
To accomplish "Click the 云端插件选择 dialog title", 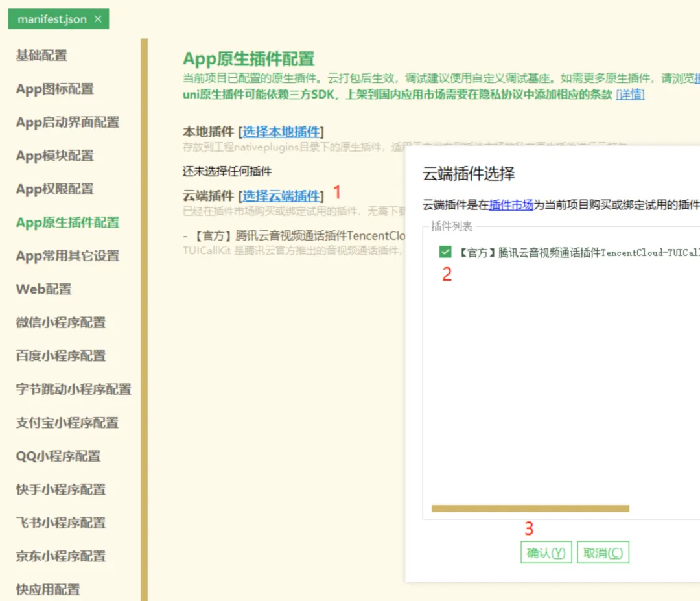I will (x=469, y=173).
